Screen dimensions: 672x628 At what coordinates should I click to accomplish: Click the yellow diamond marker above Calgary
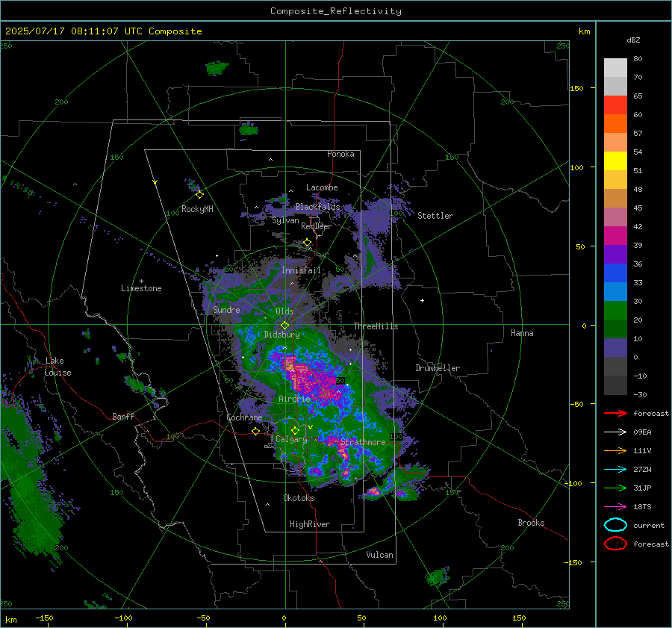[x=295, y=430]
